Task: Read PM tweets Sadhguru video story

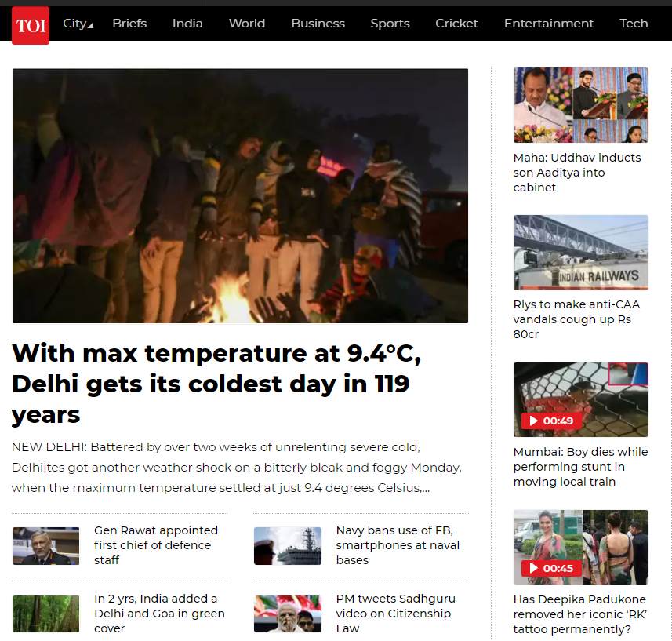Action: pyautogui.click(x=395, y=613)
